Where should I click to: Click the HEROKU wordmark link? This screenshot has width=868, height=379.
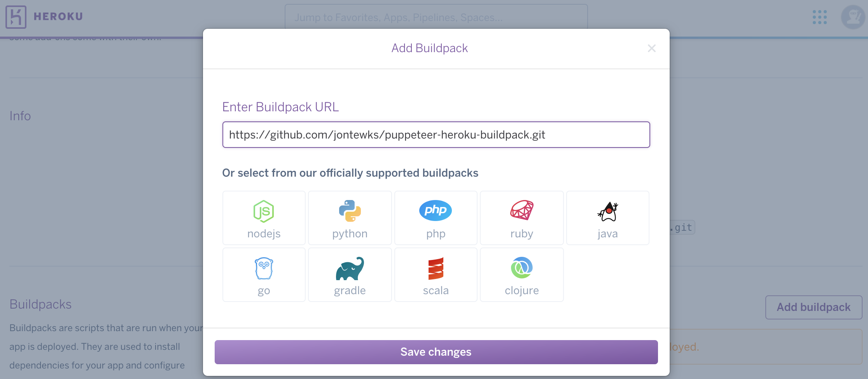(58, 17)
